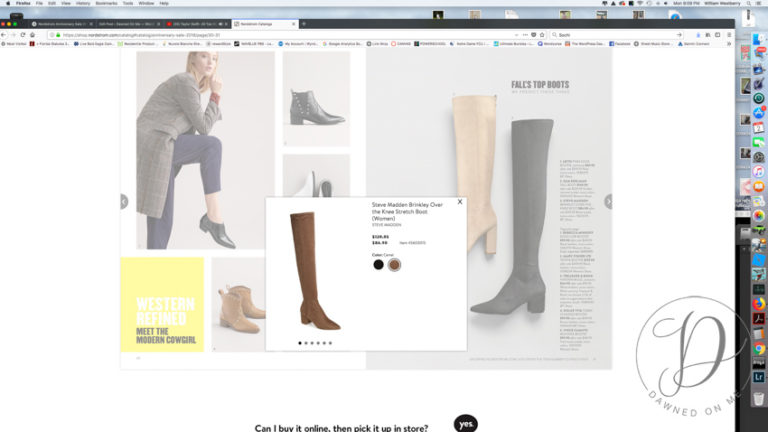The height and width of the screenshot is (432, 768).
Task: Open Google Chrome from the Dock
Action: coord(759,348)
